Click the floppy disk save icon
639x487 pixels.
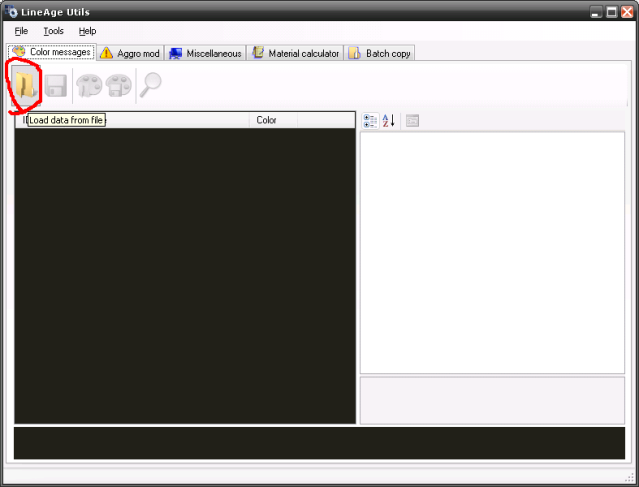point(55,86)
